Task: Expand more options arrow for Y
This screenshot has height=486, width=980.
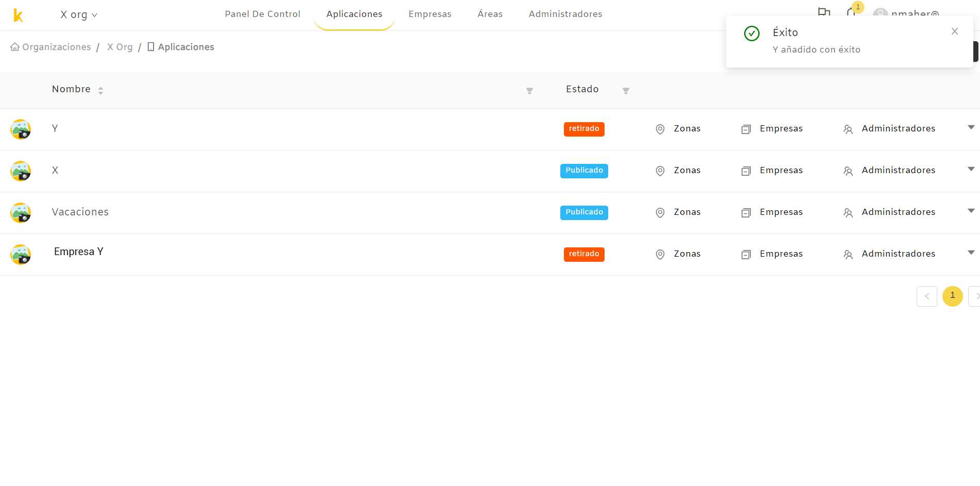Action: (971, 127)
